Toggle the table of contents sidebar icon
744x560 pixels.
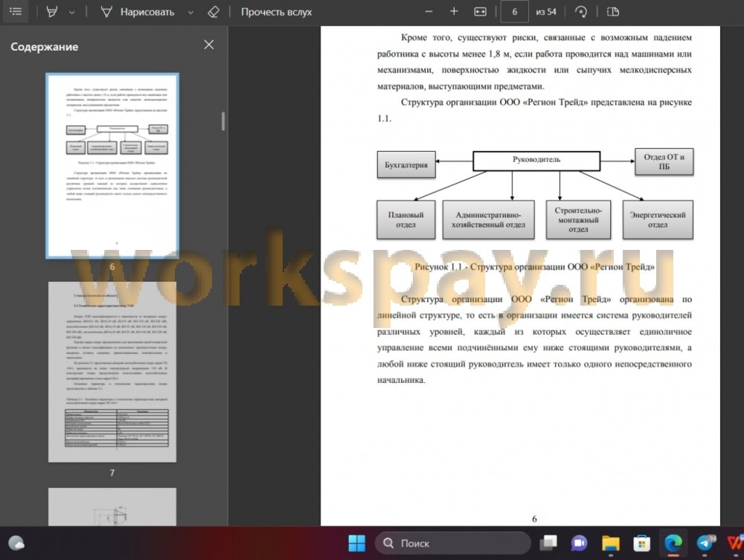(x=16, y=11)
